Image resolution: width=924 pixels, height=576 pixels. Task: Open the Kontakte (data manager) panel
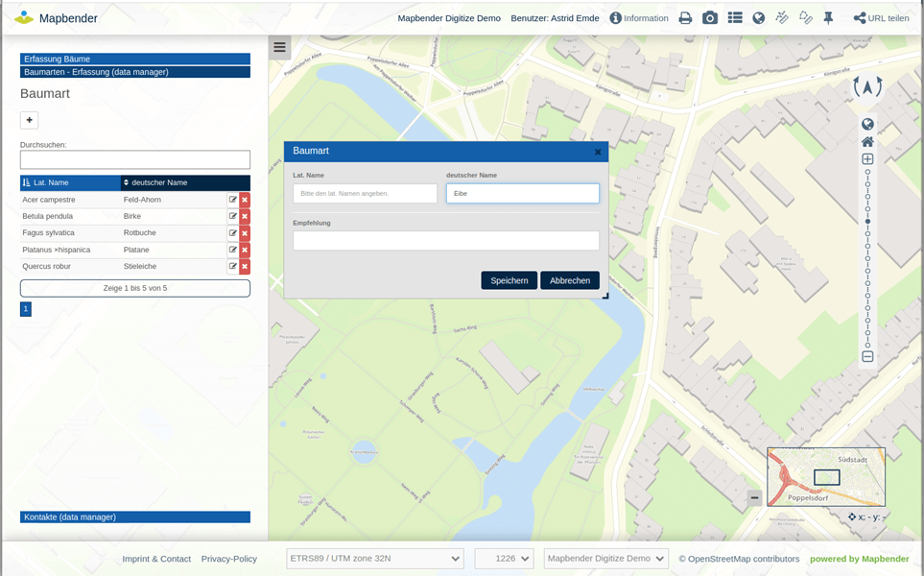click(134, 516)
